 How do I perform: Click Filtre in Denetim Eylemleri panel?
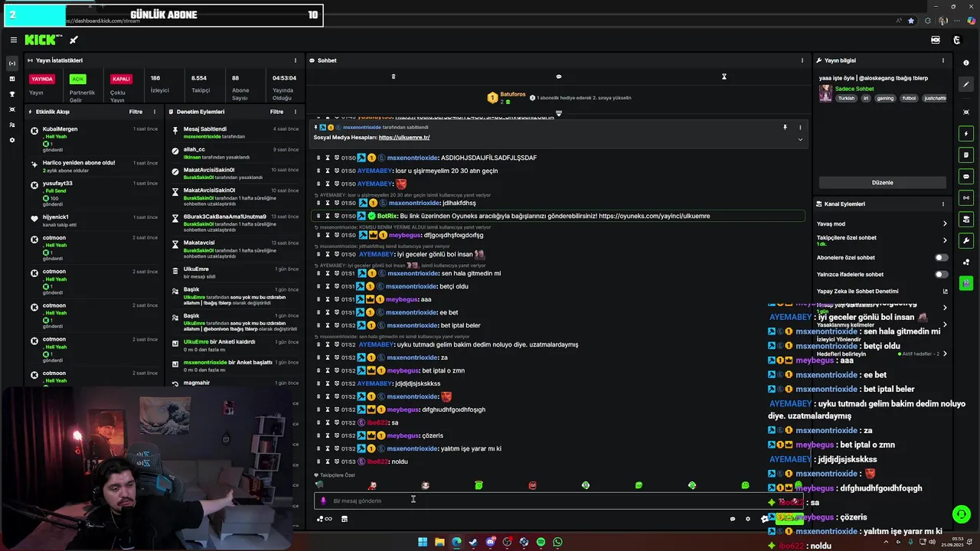tap(277, 112)
